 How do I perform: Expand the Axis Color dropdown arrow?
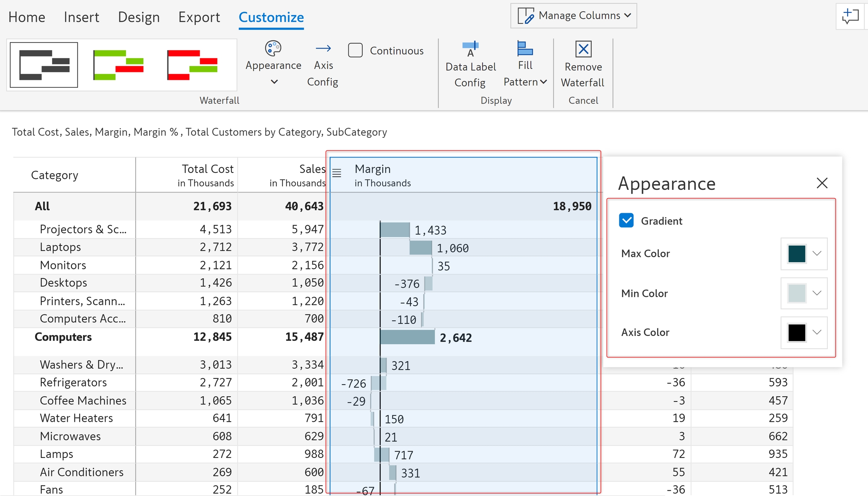click(x=817, y=332)
